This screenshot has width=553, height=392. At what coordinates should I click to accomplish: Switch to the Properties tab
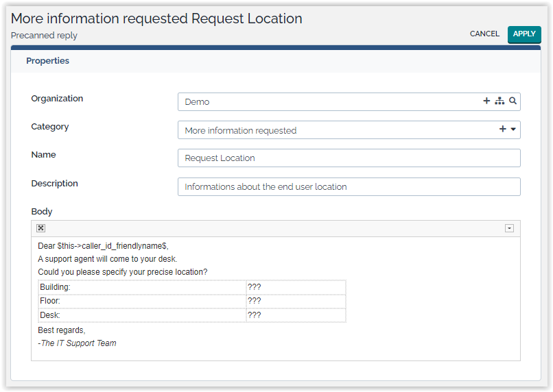[x=48, y=61]
